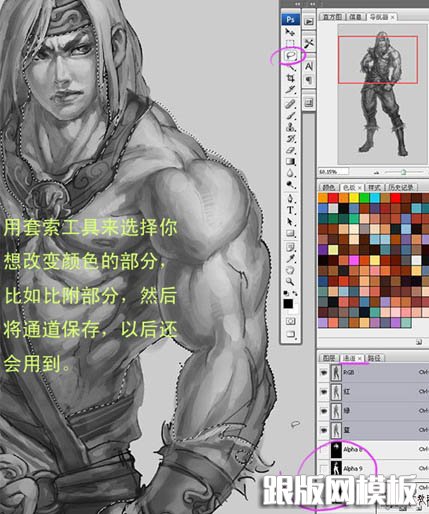Toggle visibility of the 红 (Red) channel
Viewport: 429px width, 514px height.
[x=324, y=392]
